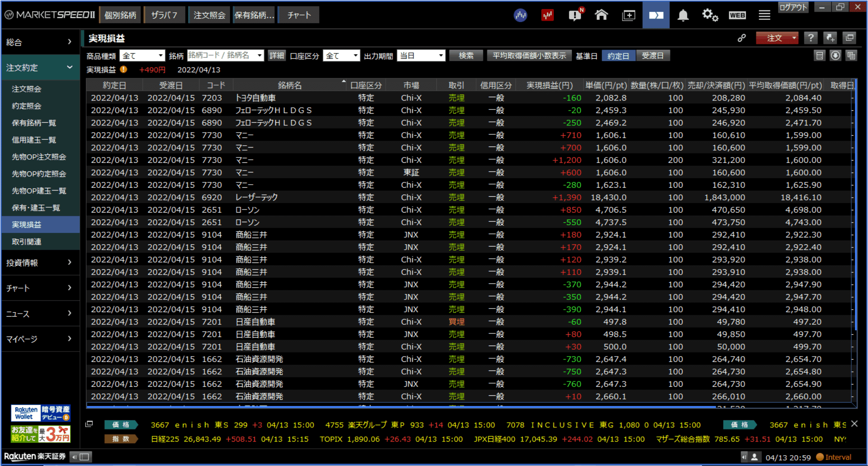The height and width of the screenshot is (466, 868).
Task: Switch to the チャート top tab
Action: tap(299, 15)
